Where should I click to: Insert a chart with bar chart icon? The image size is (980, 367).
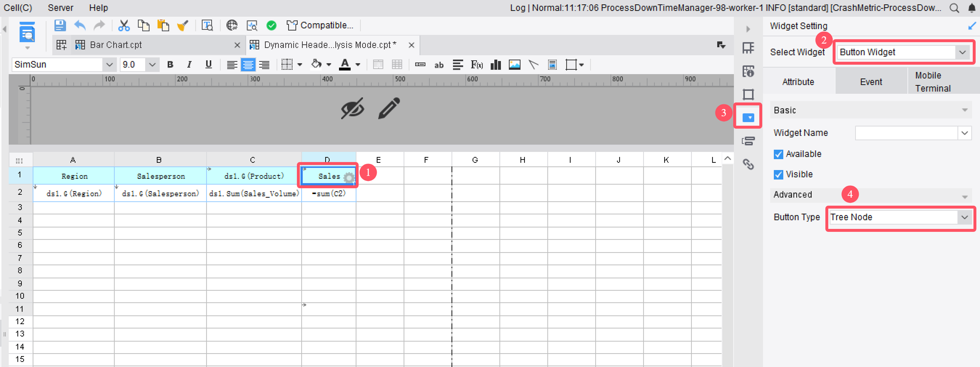coord(496,65)
